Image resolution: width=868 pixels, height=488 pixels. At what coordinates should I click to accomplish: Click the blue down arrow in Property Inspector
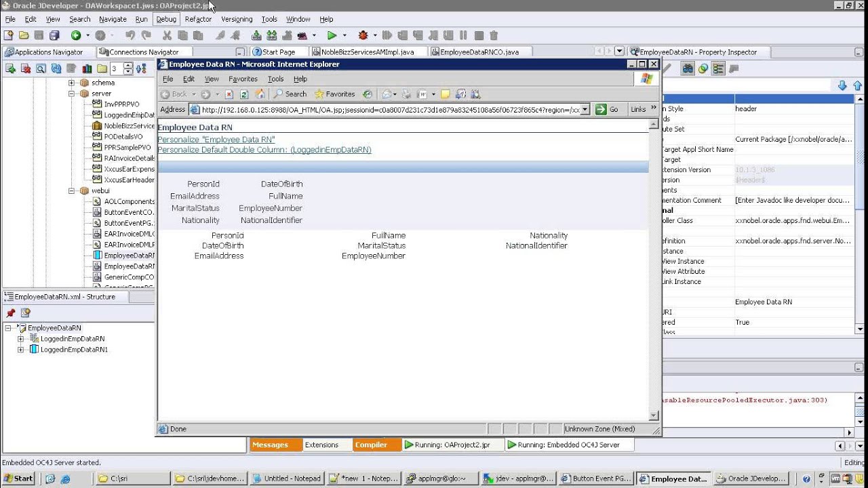(842, 85)
